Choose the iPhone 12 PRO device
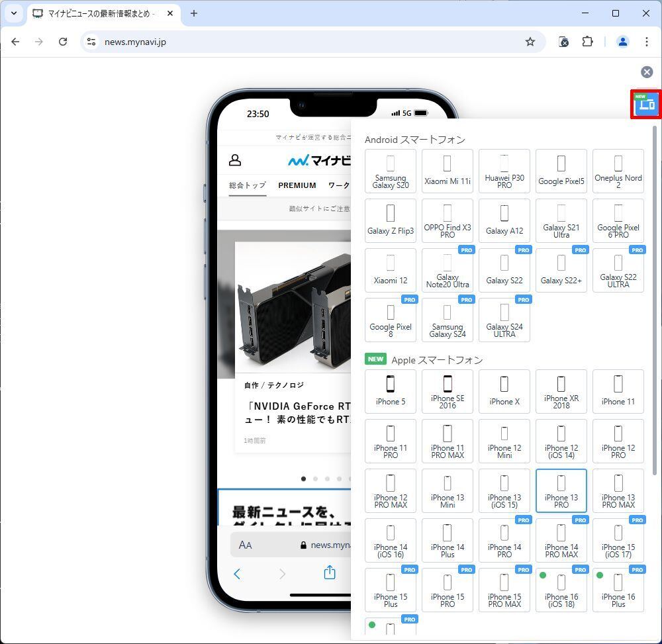The width and height of the screenshot is (662, 644). click(x=618, y=441)
